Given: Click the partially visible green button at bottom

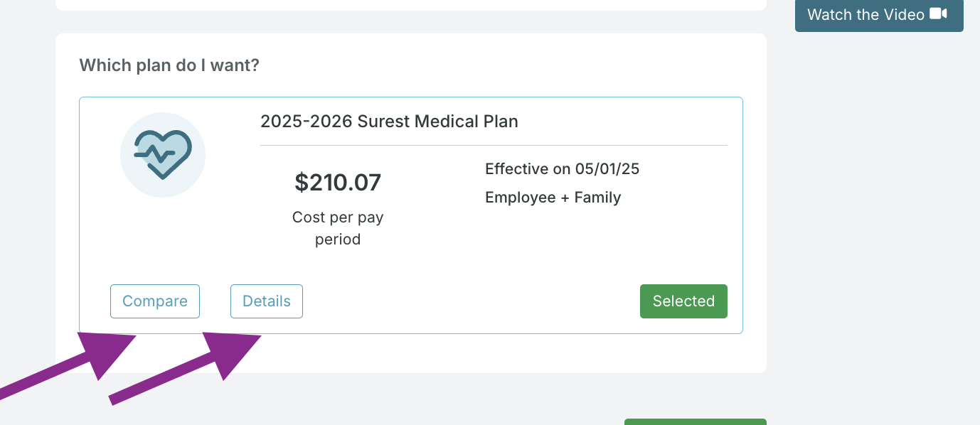Looking at the screenshot, I should point(695,421).
